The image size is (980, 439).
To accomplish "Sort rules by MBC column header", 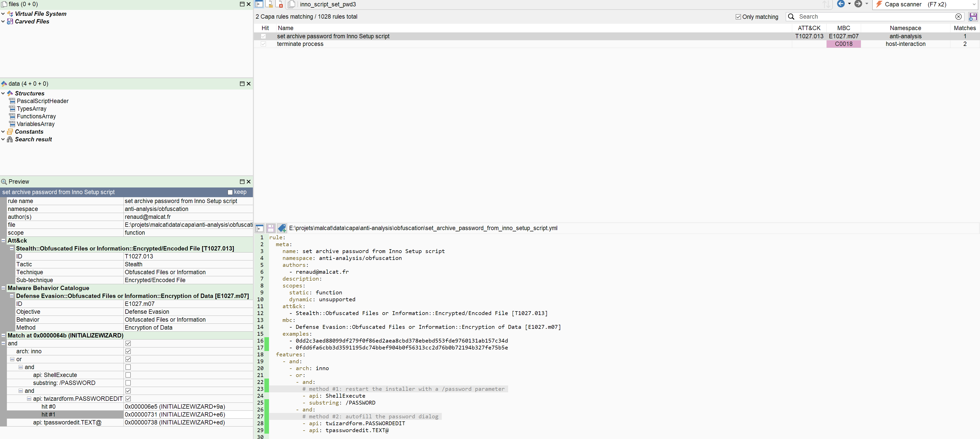I will (843, 28).
